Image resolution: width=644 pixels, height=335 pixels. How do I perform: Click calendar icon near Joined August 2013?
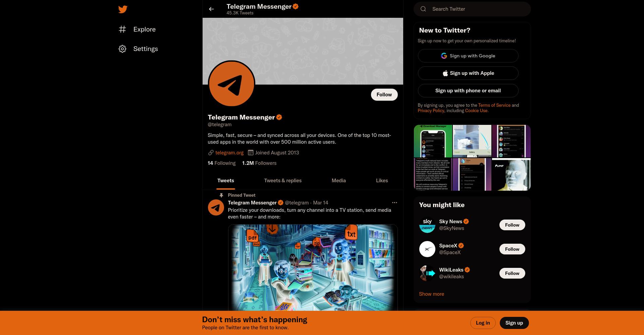(x=251, y=153)
